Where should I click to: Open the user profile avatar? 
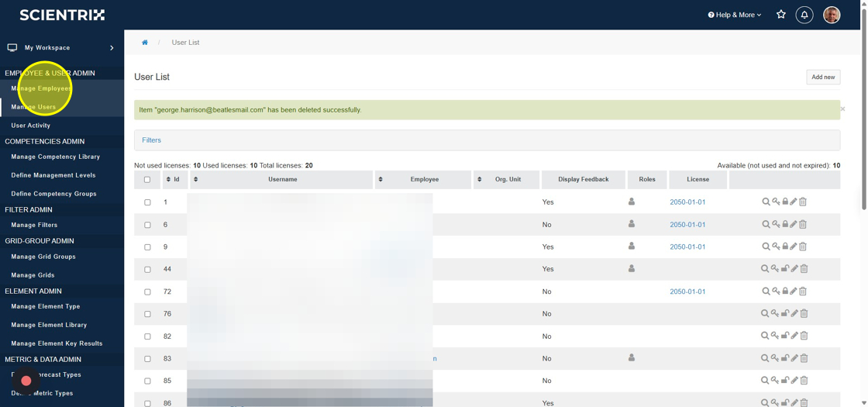pyautogui.click(x=832, y=15)
